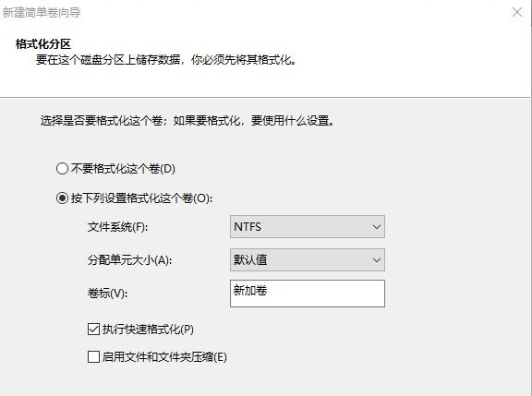Click the 启用文件和文件夹压缩(E) label text

tap(164, 357)
